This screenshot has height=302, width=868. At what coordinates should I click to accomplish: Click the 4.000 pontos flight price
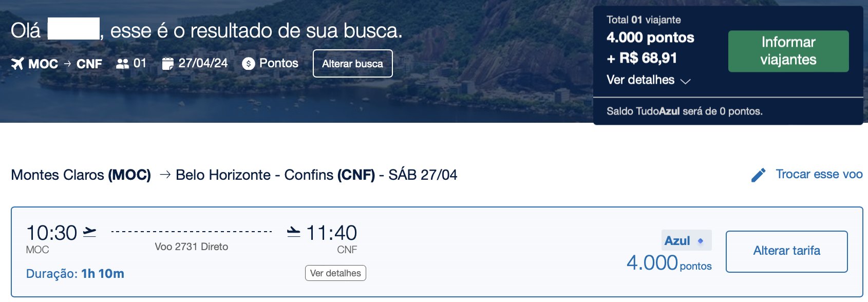pos(669,263)
